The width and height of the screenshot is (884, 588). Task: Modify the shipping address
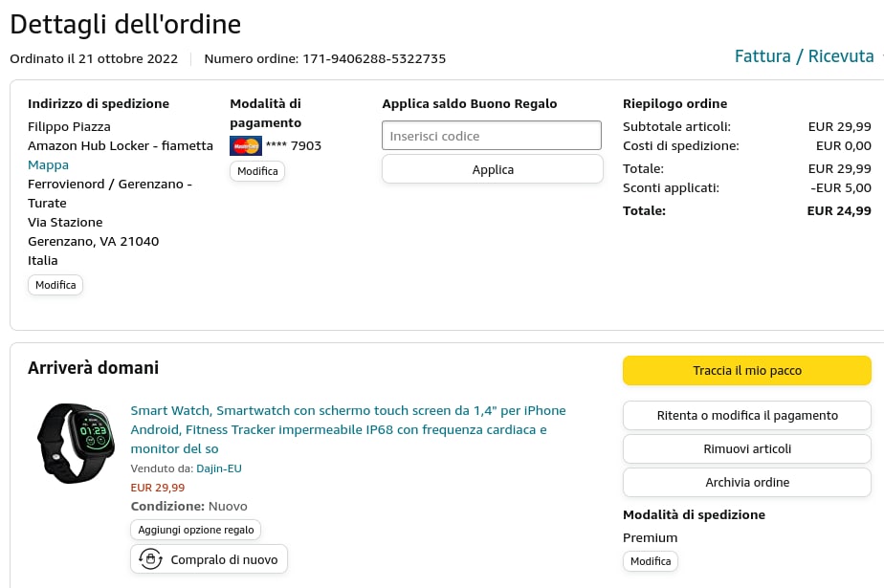[x=55, y=285]
